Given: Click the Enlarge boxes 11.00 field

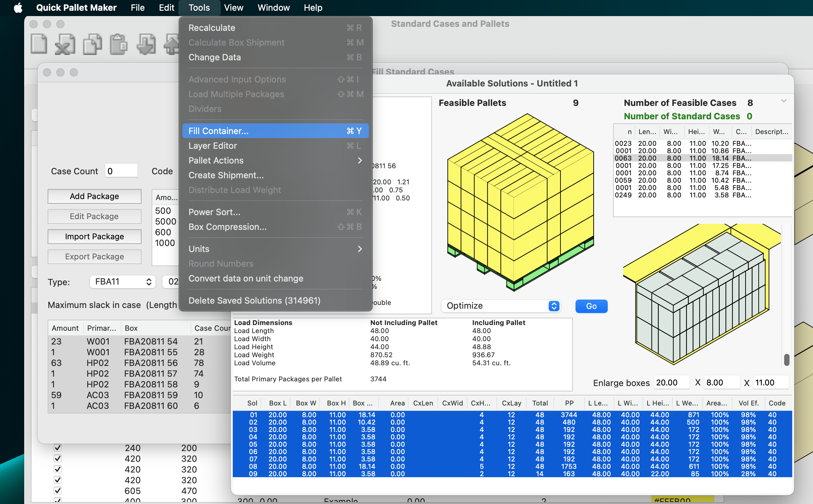Looking at the screenshot, I should click(771, 382).
